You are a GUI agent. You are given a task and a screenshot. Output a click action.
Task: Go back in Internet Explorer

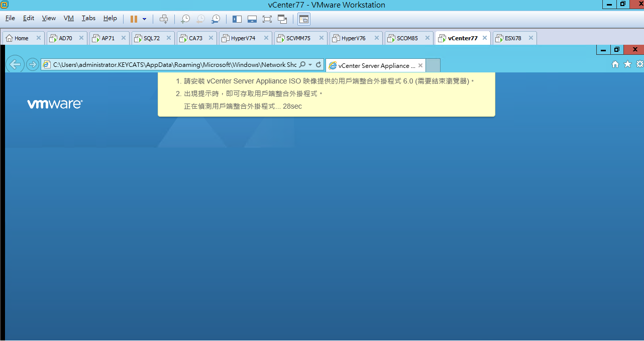pos(15,64)
